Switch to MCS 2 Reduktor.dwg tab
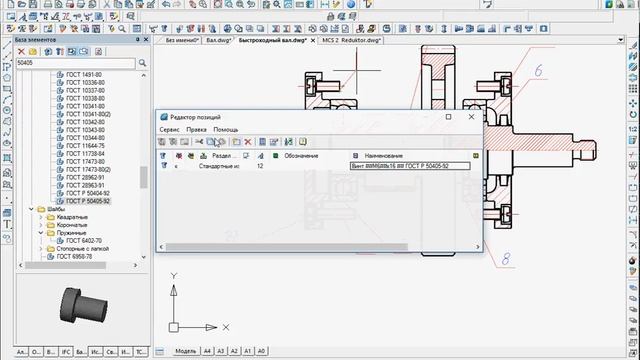640x360 pixels. click(351, 40)
